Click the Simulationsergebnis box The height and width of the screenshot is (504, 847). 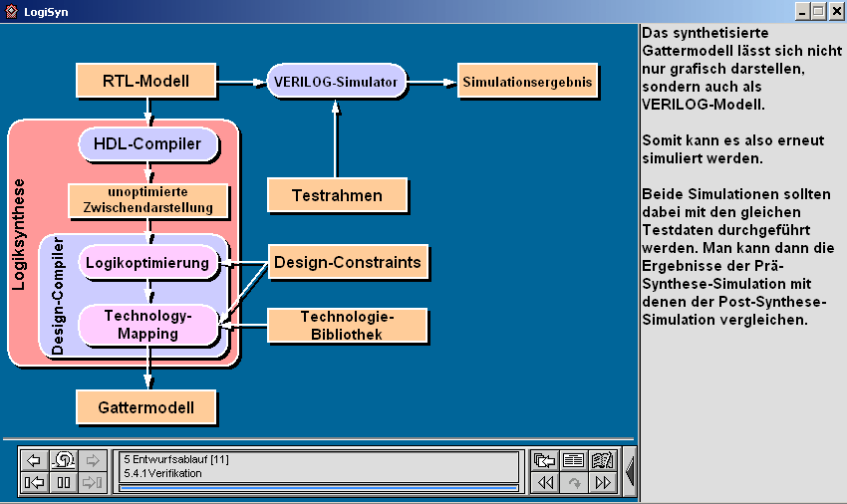pos(527,82)
